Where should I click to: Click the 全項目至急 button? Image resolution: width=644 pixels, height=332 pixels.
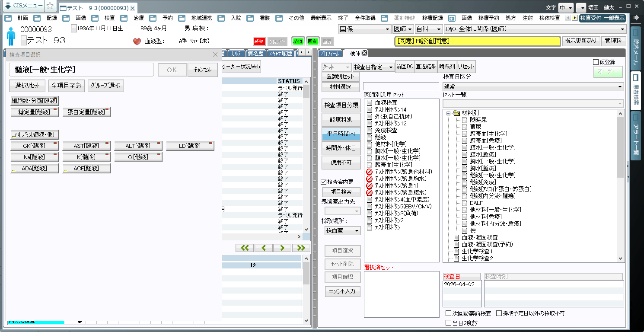tap(66, 86)
